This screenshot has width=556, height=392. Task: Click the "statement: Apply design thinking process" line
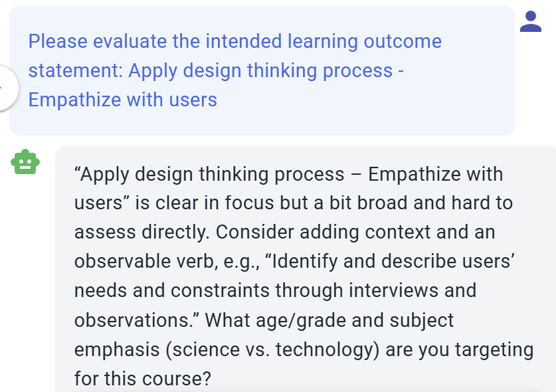tap(211, 70)
